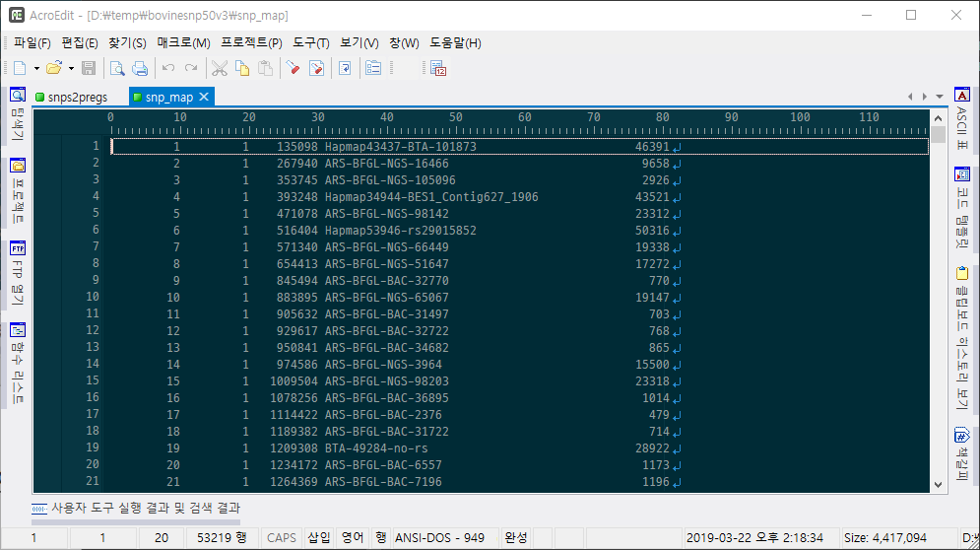The width and height of the screenshot is (980, 550).
Task: Paste from clipboard with the toolbar icon
Action: pyautogui.click(x=265, y=68)
